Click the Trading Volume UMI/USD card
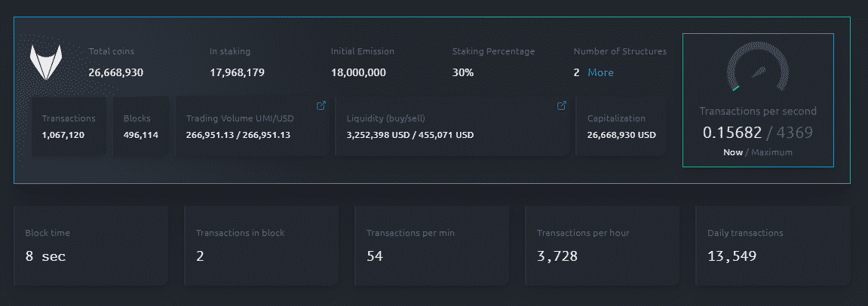The image size is (868, 306). [252, 127]
